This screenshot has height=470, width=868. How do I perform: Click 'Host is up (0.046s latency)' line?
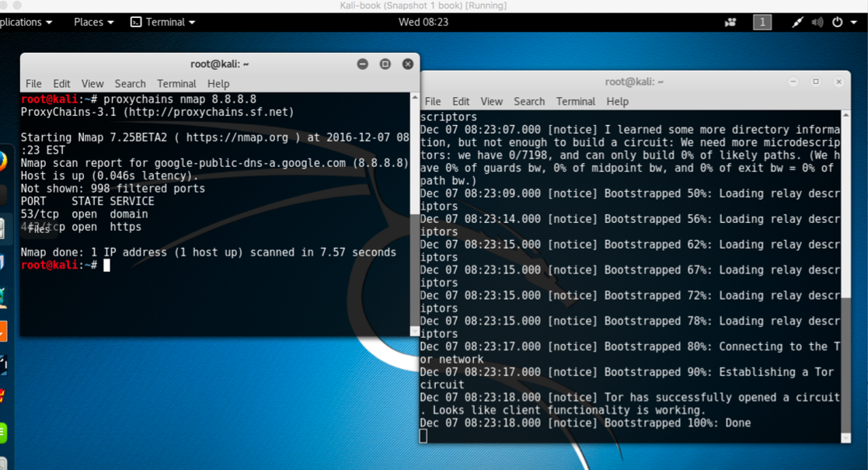(110, 176)
